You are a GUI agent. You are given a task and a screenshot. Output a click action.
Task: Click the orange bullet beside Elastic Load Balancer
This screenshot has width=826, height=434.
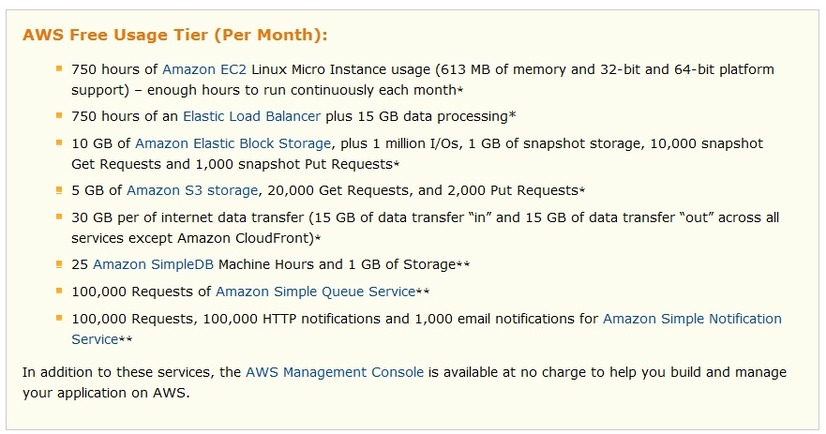coord(59,115)
